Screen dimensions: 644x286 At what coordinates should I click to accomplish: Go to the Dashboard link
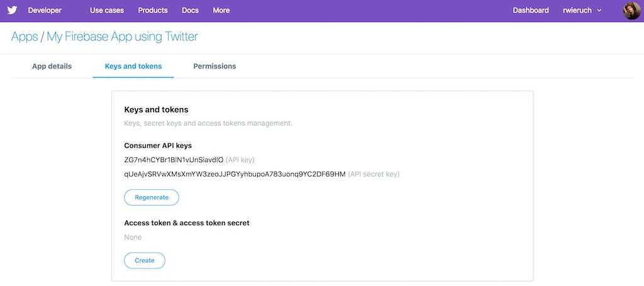tap(531, 11)
